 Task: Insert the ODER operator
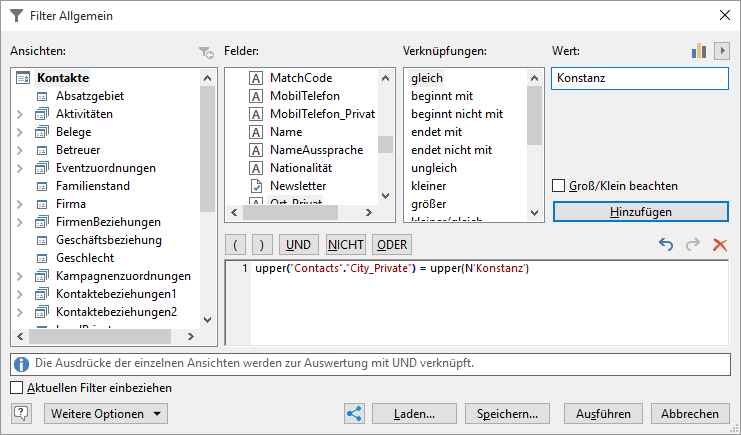click(x=391, y=244)
